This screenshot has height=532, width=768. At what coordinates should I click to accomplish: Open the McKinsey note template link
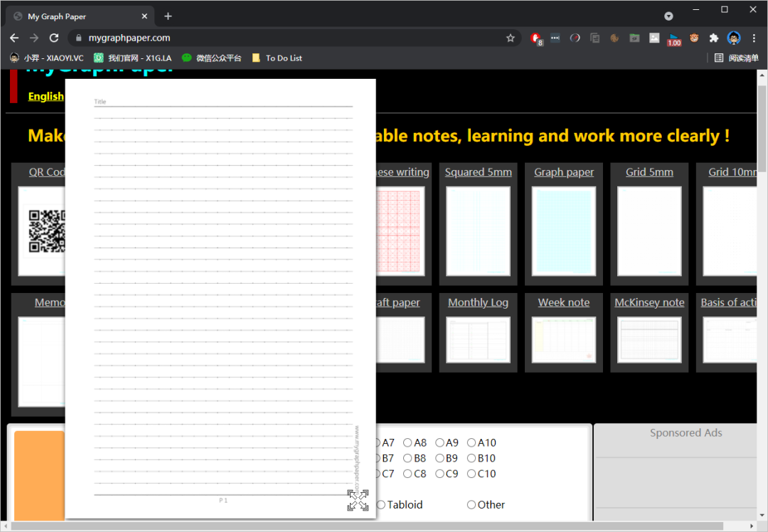tap(649, 302)
